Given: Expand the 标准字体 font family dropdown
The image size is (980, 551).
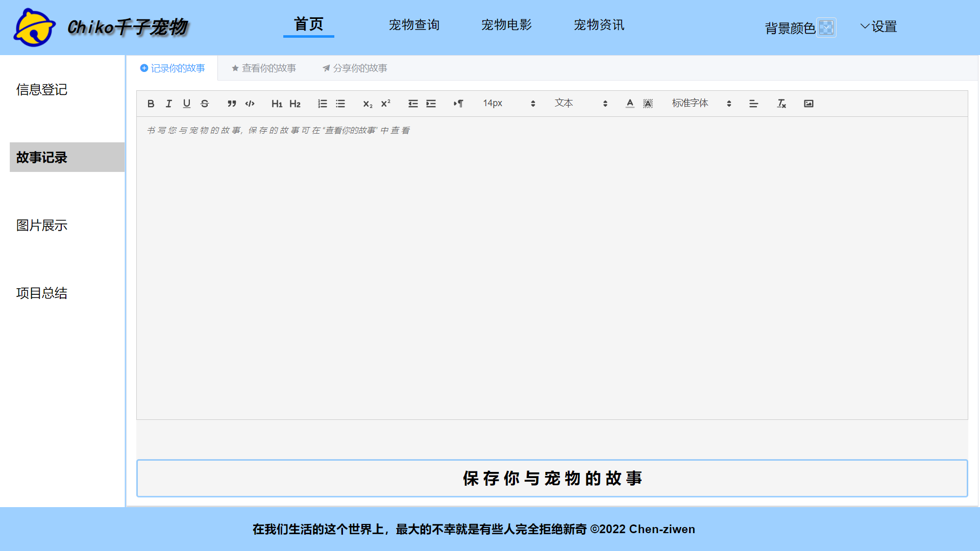Looking at the screenshot, I should click(702, 103).
